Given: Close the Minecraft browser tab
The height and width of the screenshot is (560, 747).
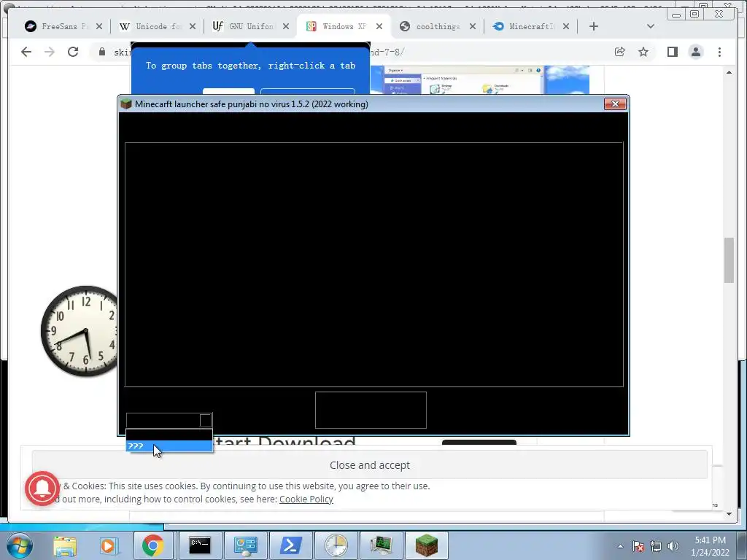Looking at the screenshot, I should click(566, 26).
